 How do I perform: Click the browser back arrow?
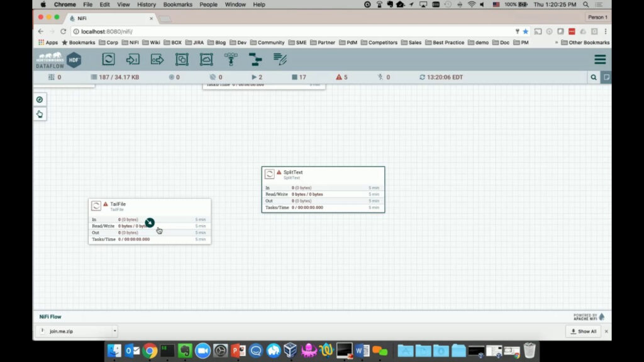[40, 31]
